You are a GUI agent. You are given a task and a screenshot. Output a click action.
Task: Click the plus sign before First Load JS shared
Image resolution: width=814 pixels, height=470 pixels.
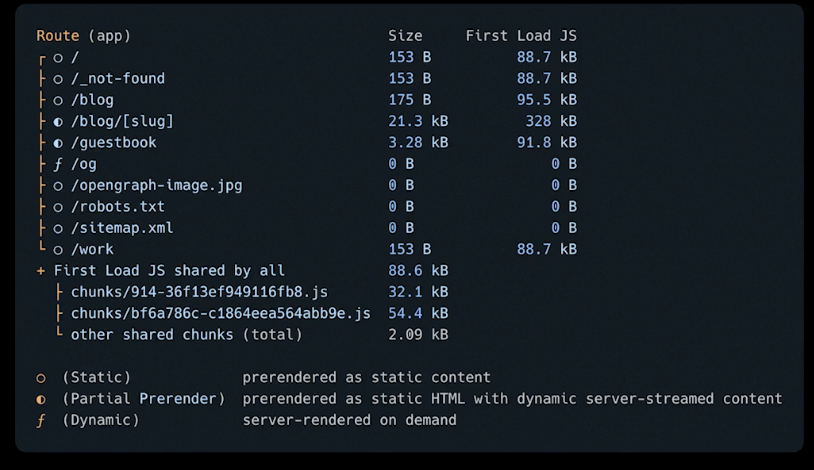(40, 271)
